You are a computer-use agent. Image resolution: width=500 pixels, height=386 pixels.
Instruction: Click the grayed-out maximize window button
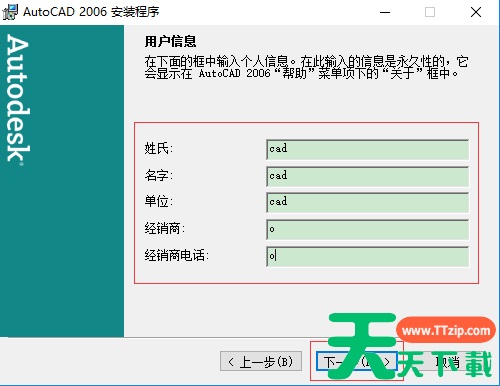coord(430,12)
